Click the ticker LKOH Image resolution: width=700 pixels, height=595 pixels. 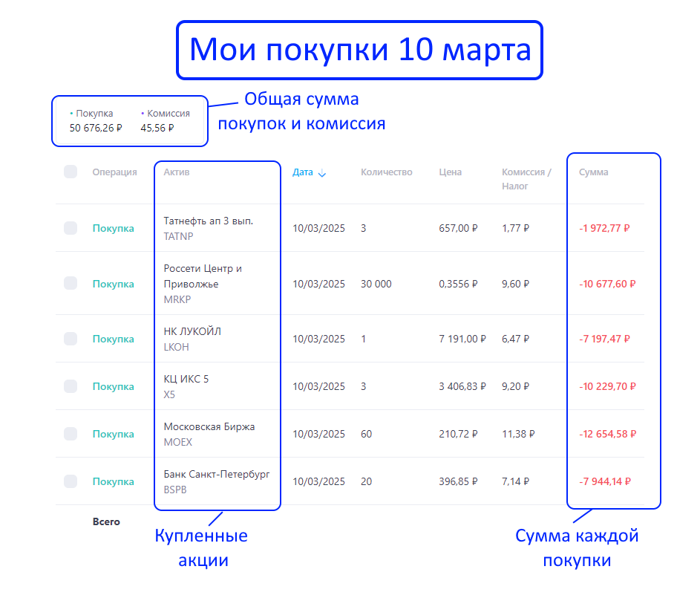[x=177, y=347]
